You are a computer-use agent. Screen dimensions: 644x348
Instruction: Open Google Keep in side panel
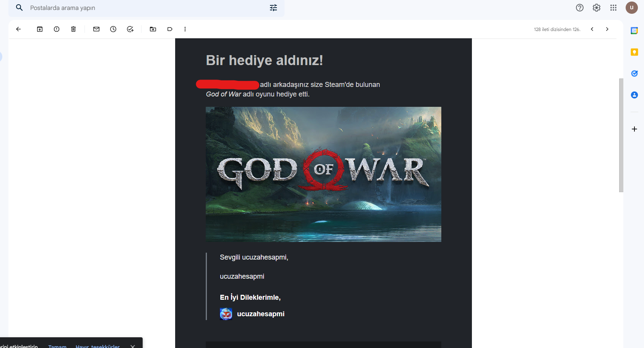pyautogui.click(x=634, y=52)
